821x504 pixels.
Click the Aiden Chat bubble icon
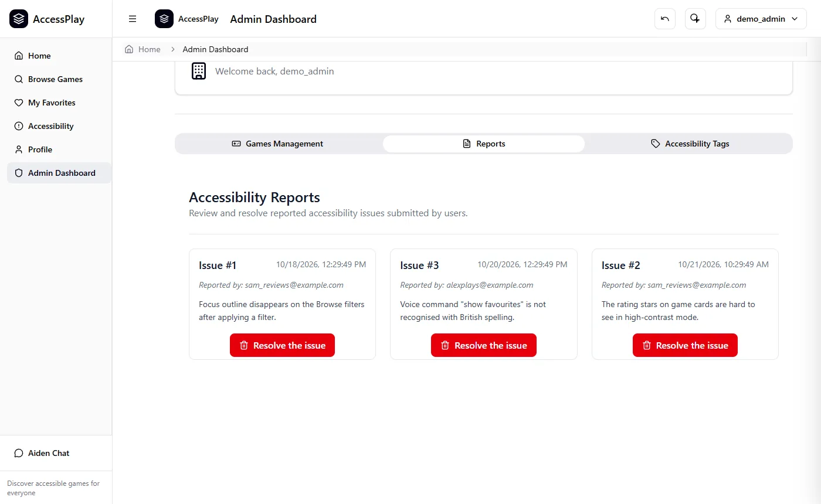tap(19, 453)
